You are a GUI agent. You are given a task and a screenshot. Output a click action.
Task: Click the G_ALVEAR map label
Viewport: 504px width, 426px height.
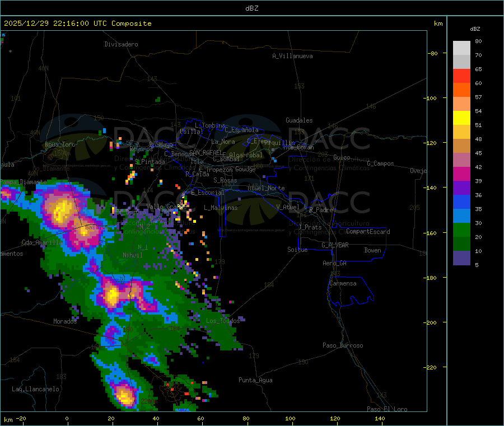335,245
